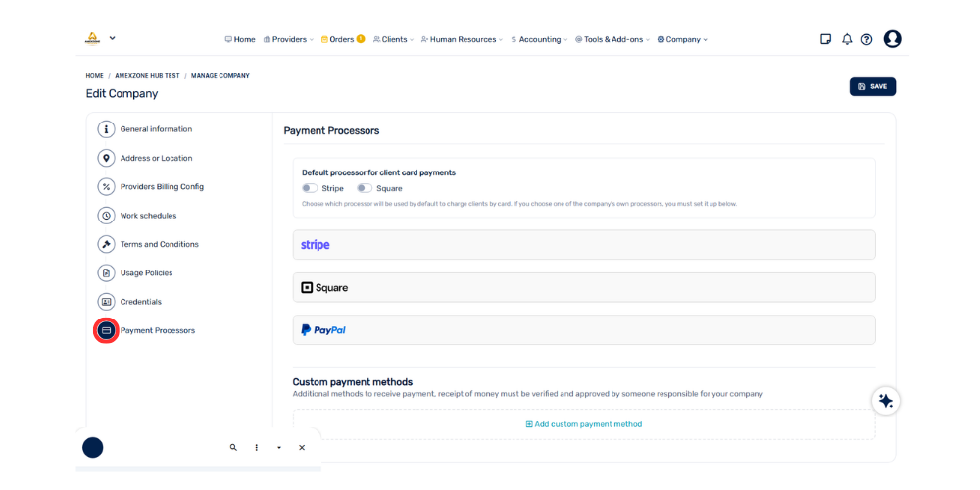Viewport: 980px width, 490px height.
Task: Click the Custom payment methods heading
Action: coord(353,382)
